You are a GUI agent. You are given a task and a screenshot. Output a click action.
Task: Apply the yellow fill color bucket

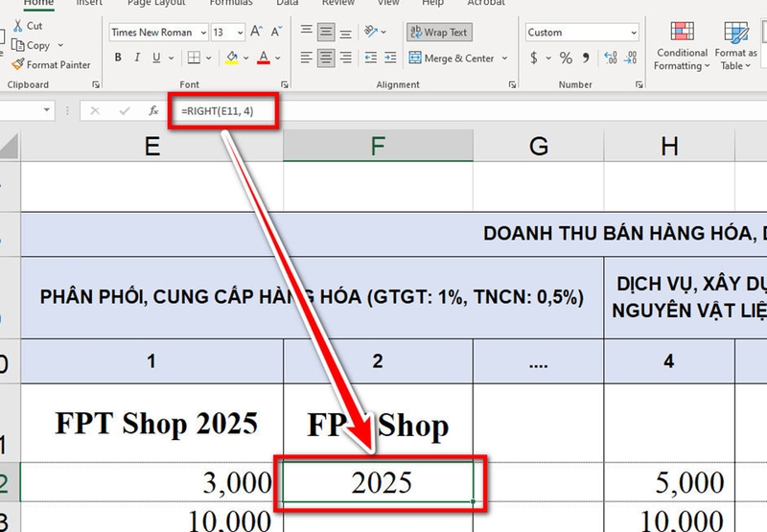pos(232,58)
